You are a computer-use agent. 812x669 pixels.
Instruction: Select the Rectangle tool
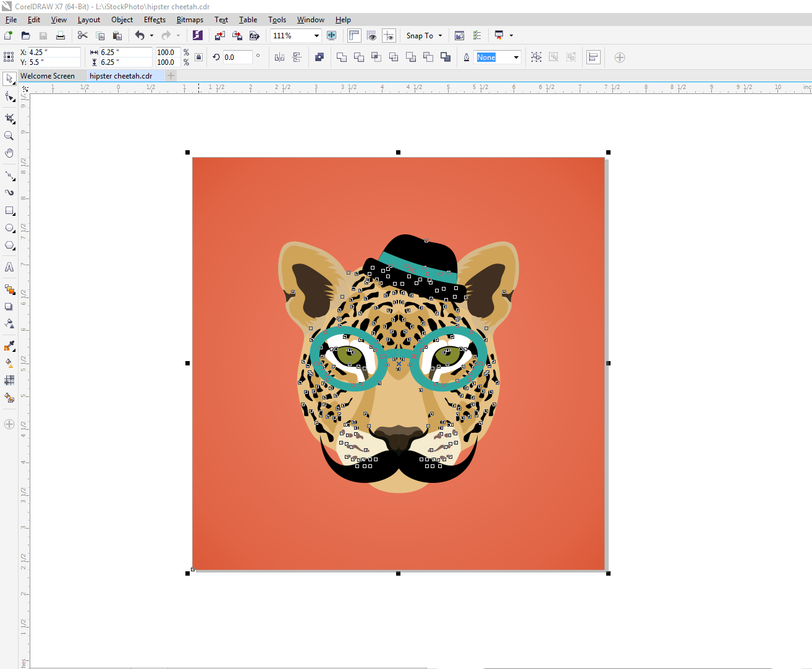pos(9,210)
